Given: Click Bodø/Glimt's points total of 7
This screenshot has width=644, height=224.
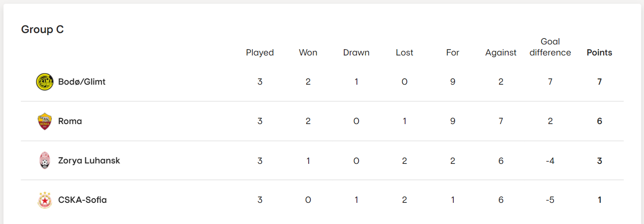Looking at the screenshot, I should (x=600, y=82).
